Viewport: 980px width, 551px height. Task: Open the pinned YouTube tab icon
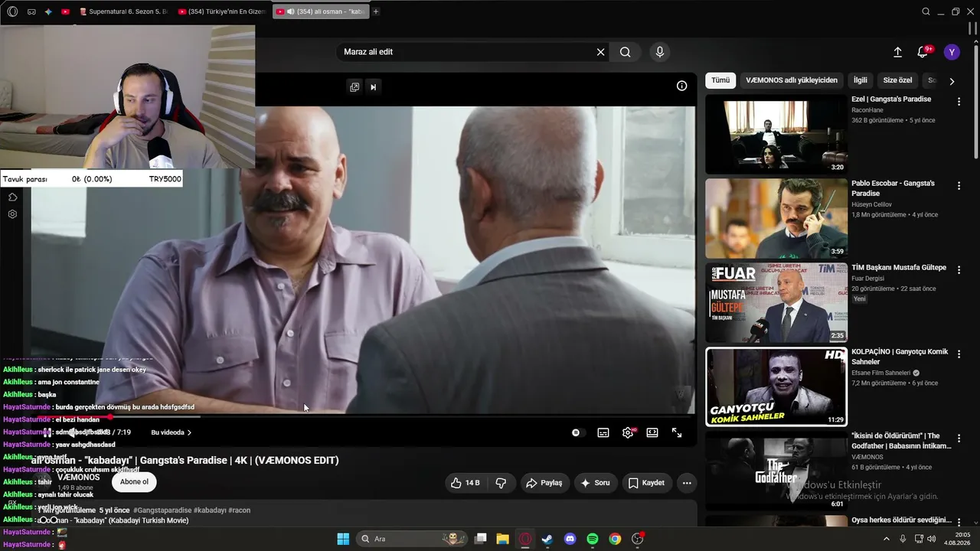[65, 11]
